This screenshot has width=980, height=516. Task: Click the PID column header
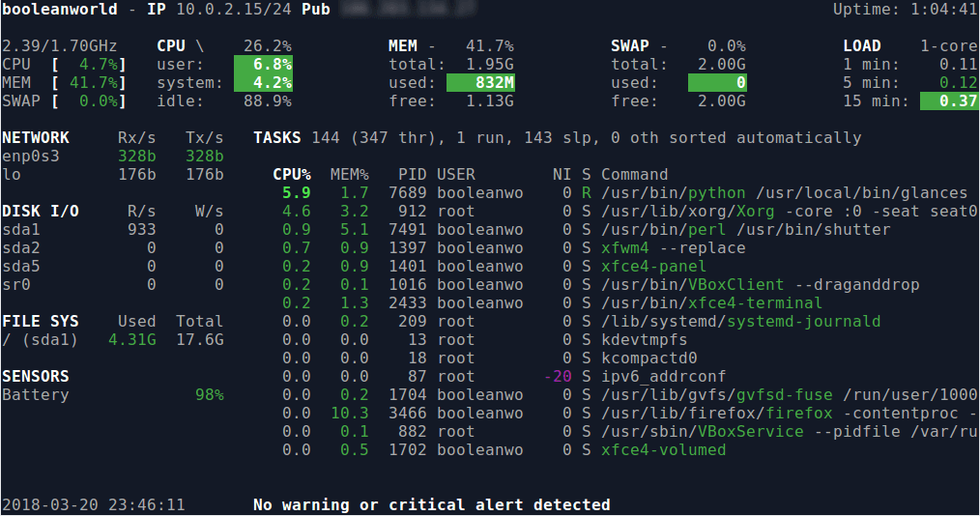(413, 174)
